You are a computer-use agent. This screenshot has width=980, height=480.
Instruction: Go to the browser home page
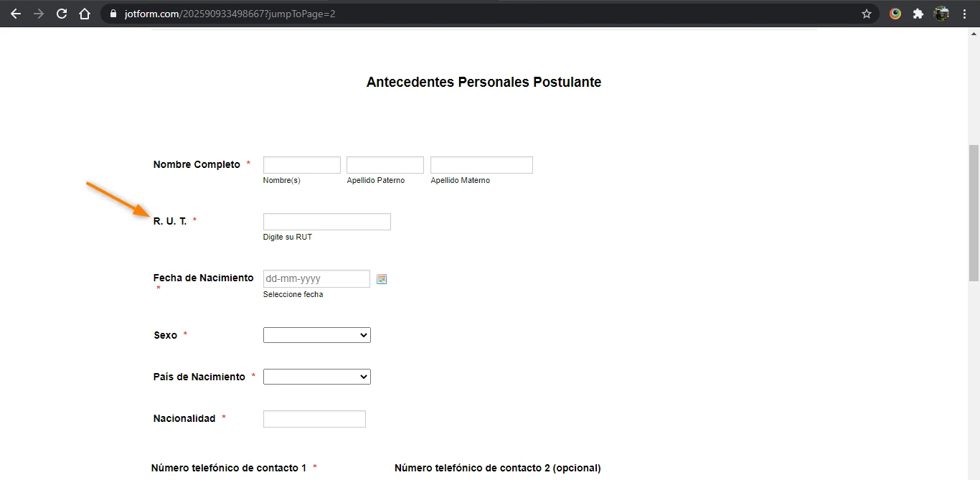click(85, 14)
